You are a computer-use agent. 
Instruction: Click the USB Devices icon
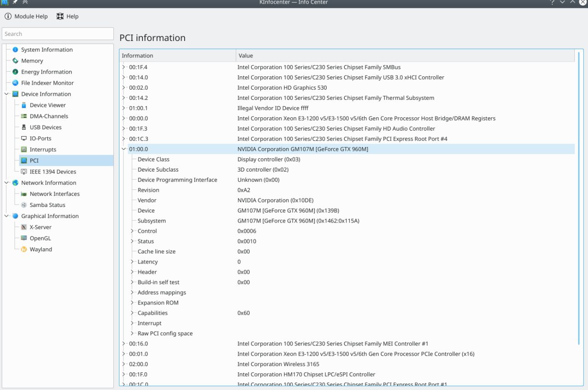(24, 127)
